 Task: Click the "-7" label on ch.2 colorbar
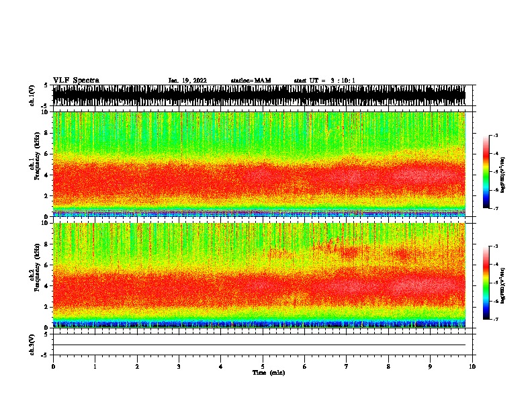point(496,320)
